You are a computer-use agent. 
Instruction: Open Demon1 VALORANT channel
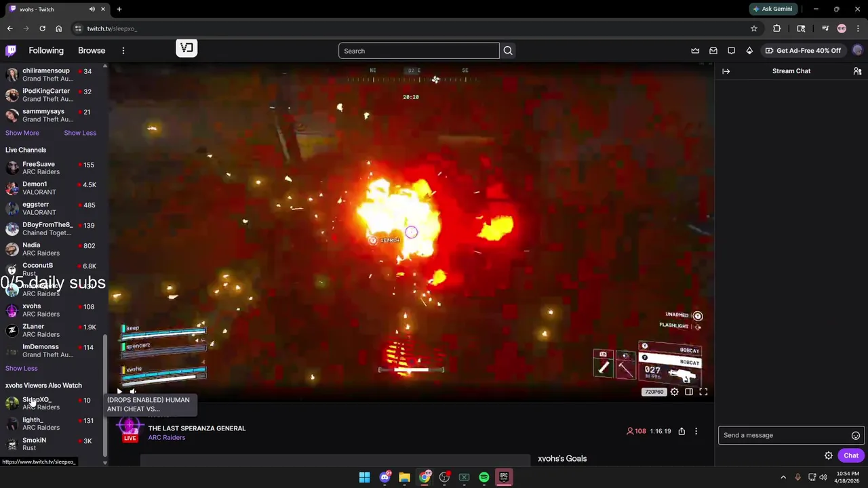tap(53, 188)
